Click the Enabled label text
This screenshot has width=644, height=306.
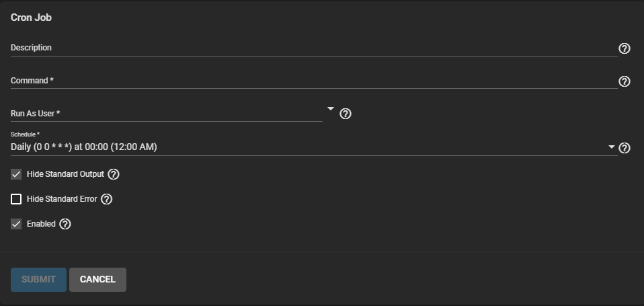coord(41,224)
